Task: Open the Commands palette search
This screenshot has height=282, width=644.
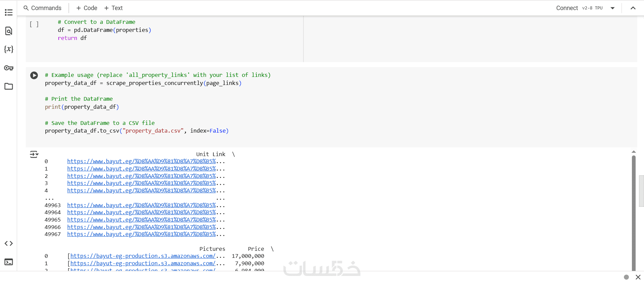Action: pos(43,8)
